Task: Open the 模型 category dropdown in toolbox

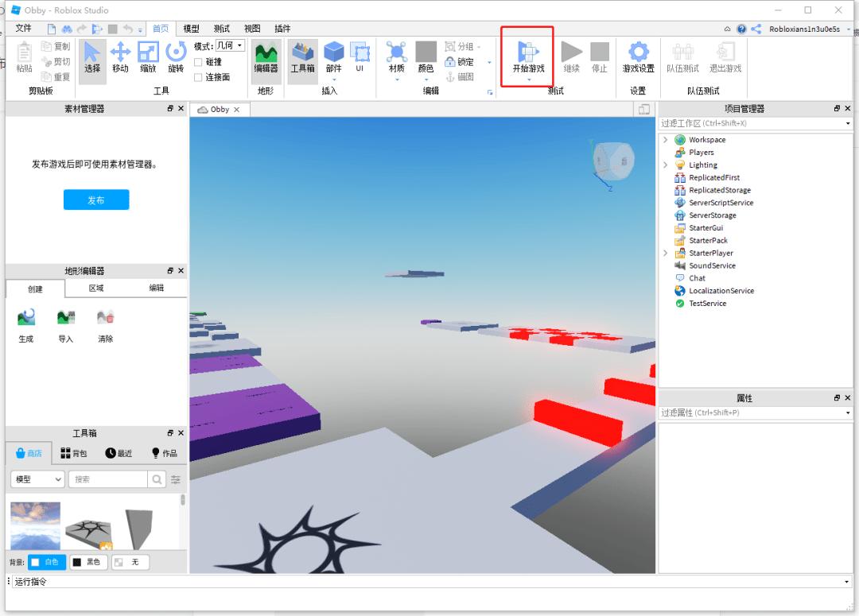Action: tap(37, 479)
